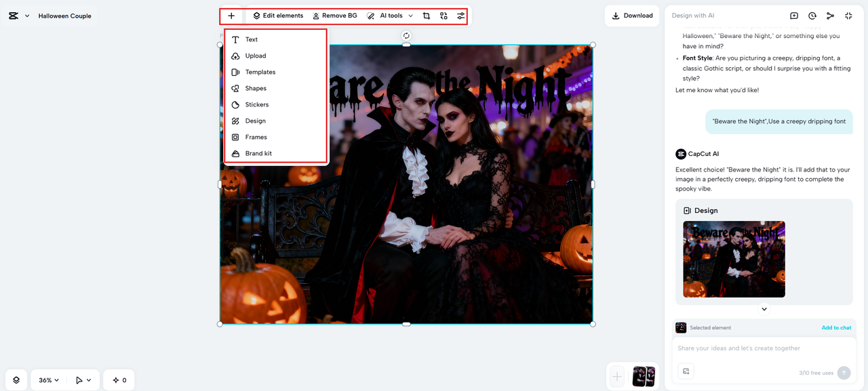Choose Shapes from the add menu
The width and height of the screenshot is (868, 391).
coord(276,88)
